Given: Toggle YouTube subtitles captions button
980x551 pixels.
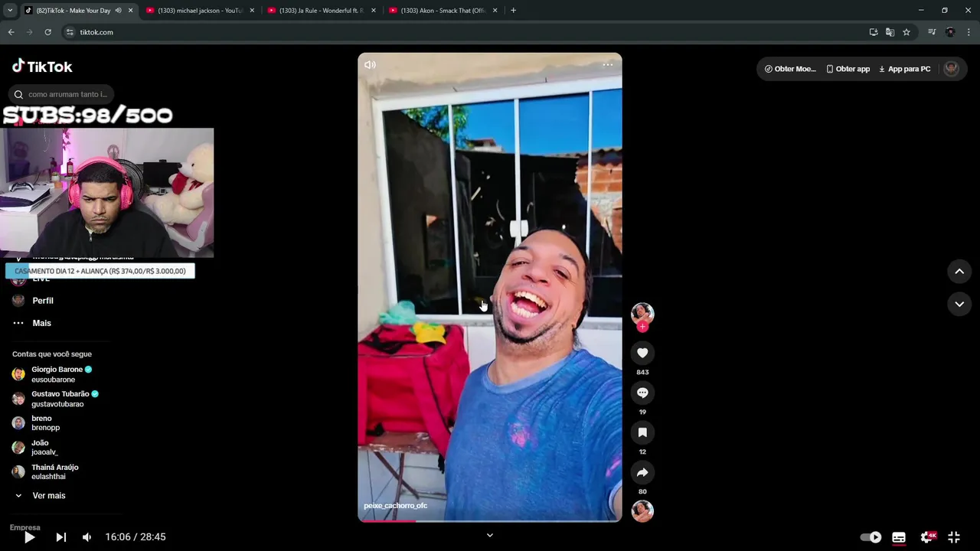Looking at the screenshot, I should [x=899, y=537].
